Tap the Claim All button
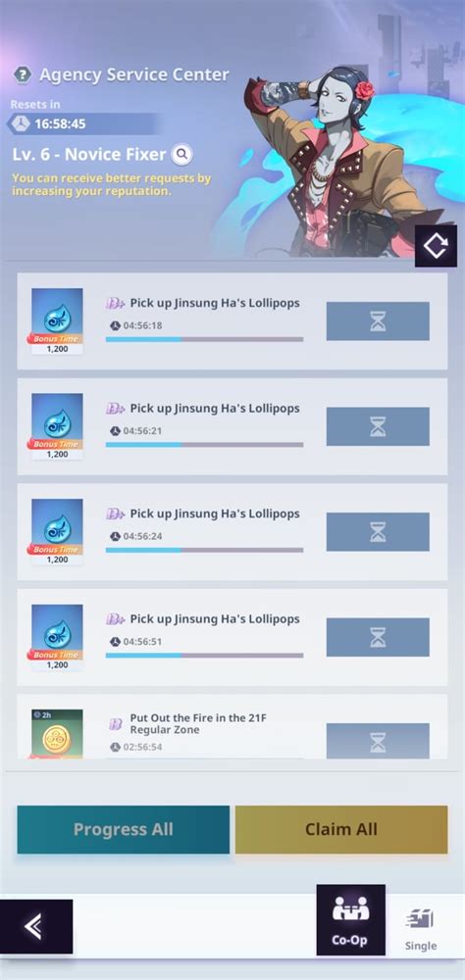Image resolution: width=465 pixels, height=980 pixels. point(341,829)
